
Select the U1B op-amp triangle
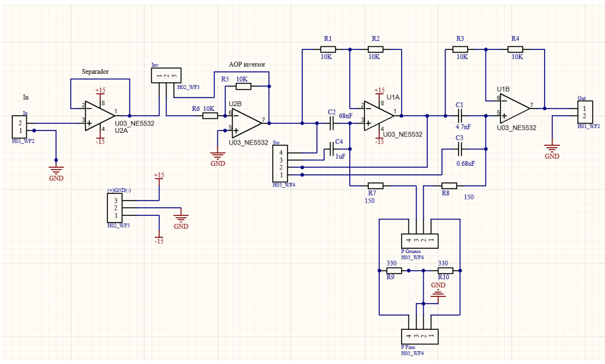(x=515, y=109)
